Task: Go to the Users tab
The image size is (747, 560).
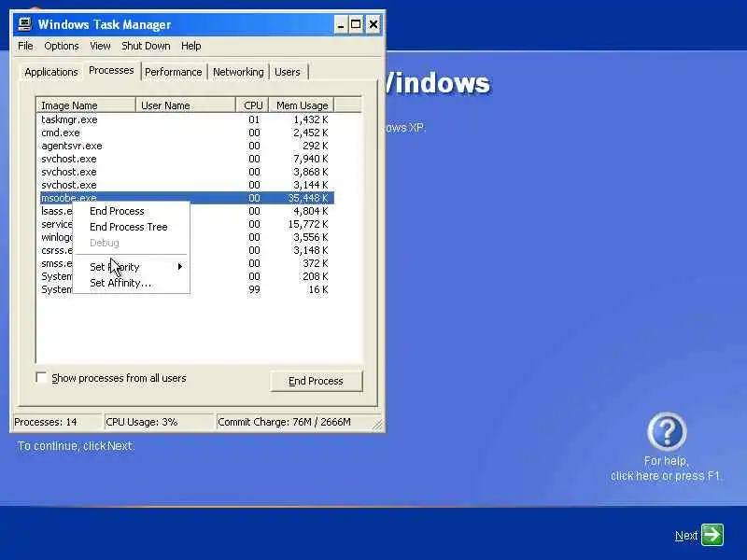Action: click(288, 72)
